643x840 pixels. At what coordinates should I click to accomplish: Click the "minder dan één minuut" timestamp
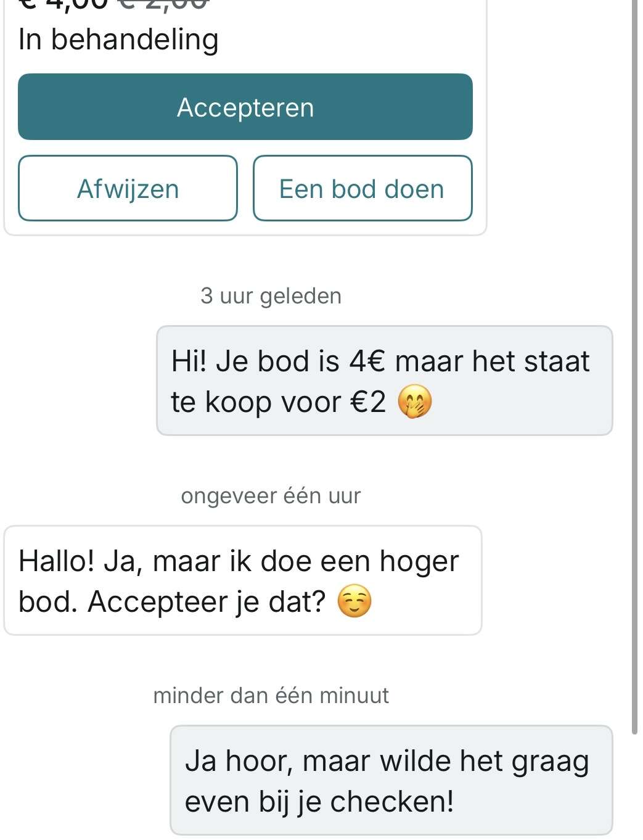click(271, 696)
